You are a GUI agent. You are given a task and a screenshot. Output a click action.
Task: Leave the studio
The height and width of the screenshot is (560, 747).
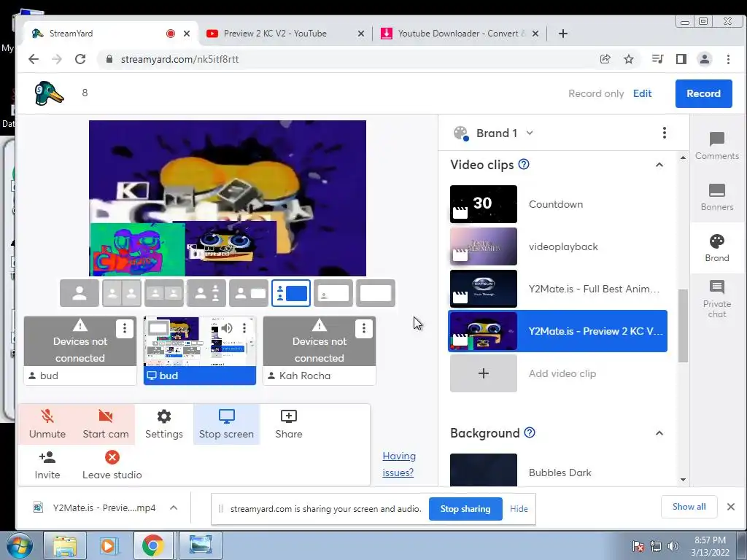click(112, 465)
